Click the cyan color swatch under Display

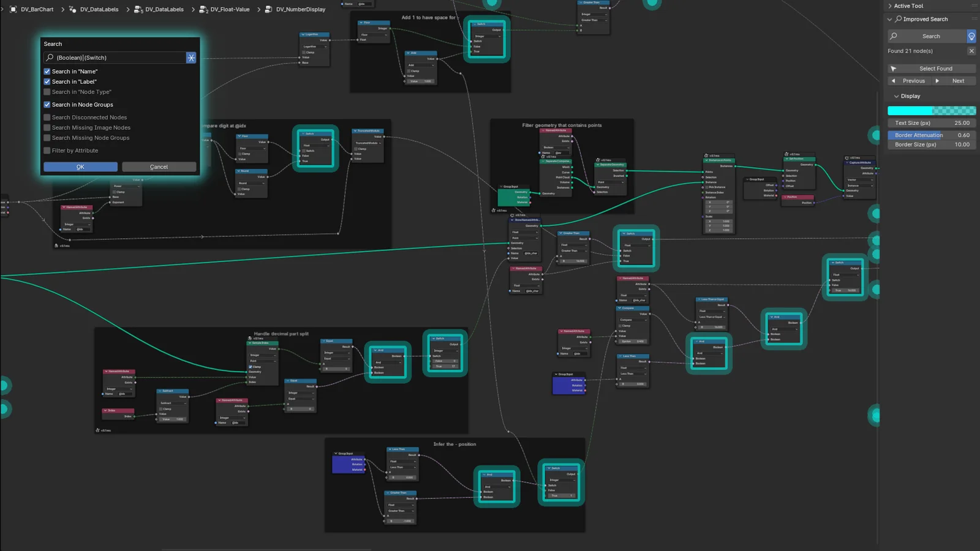coord(931,110)
